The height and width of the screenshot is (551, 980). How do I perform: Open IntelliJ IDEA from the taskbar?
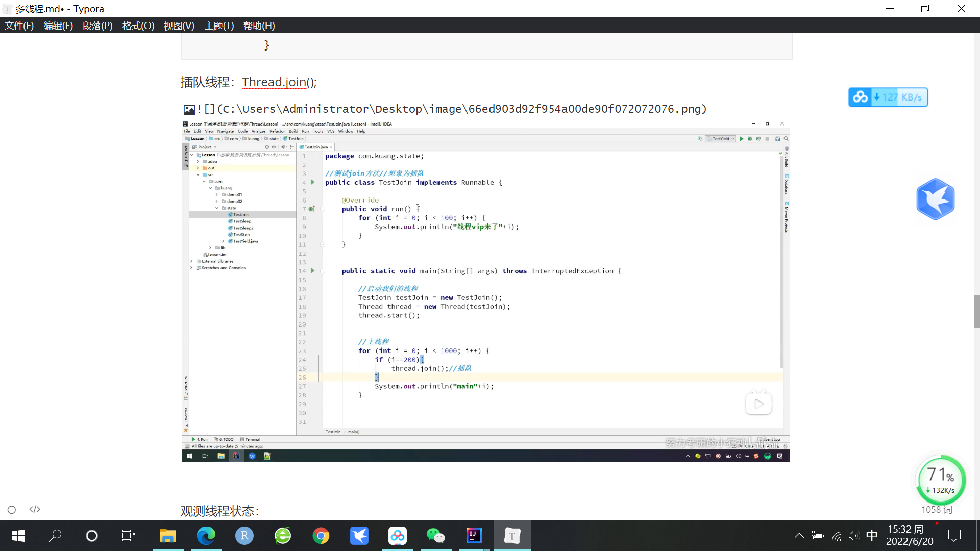tap(474, 536)
